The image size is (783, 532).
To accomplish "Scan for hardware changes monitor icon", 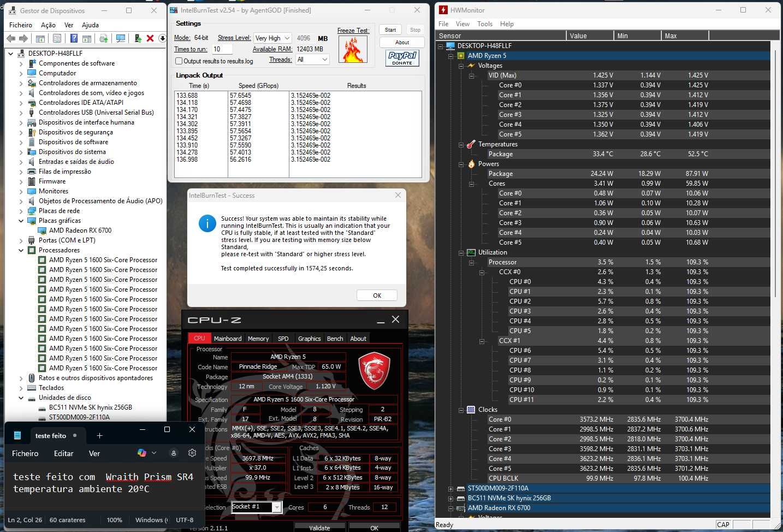I will (x=121, y=38).
